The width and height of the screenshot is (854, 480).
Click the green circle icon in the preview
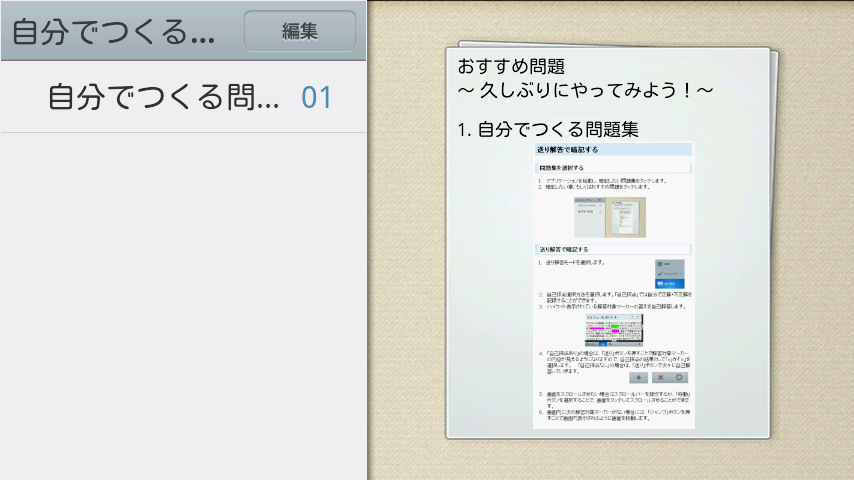click(x=679, y=378)
